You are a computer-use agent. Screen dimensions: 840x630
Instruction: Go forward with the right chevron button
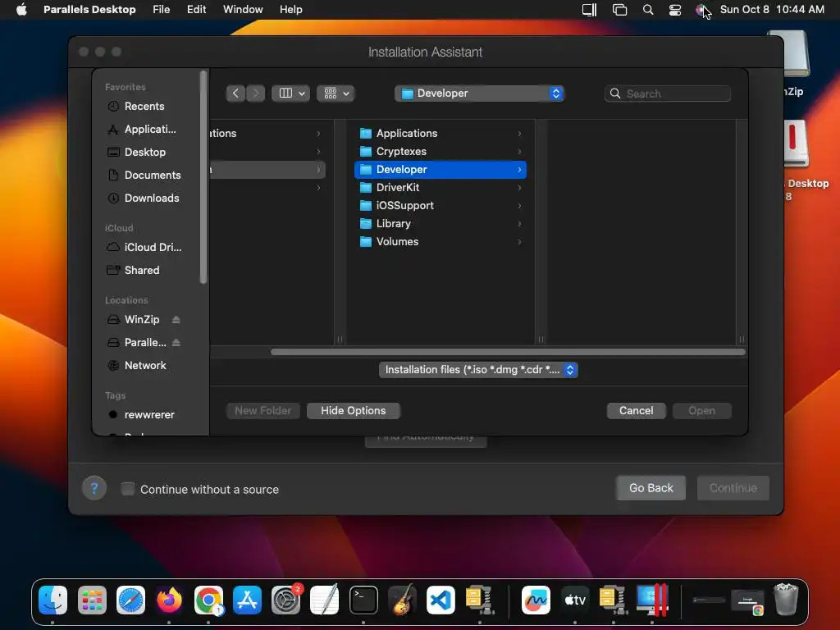click(x=256, y=94)
